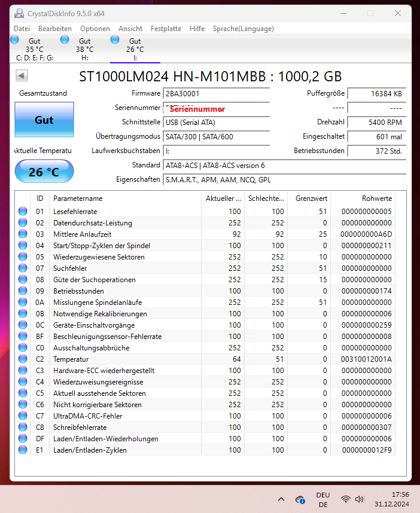Viewport: 420px width, 513px height.
Task: Click the Drehzahl value 5400 RPM
Action: tap(377, 123)
